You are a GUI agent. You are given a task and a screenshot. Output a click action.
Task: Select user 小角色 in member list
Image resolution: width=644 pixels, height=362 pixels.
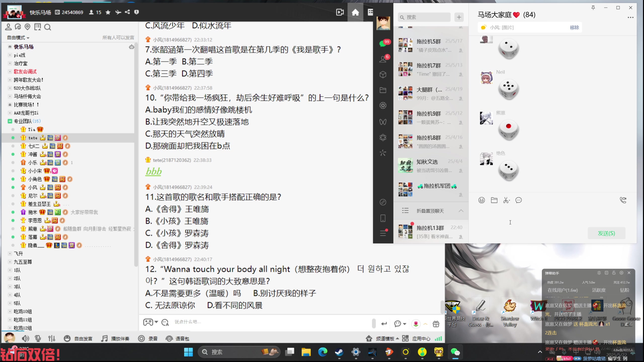pyautogui.click(x=35, y=179)
